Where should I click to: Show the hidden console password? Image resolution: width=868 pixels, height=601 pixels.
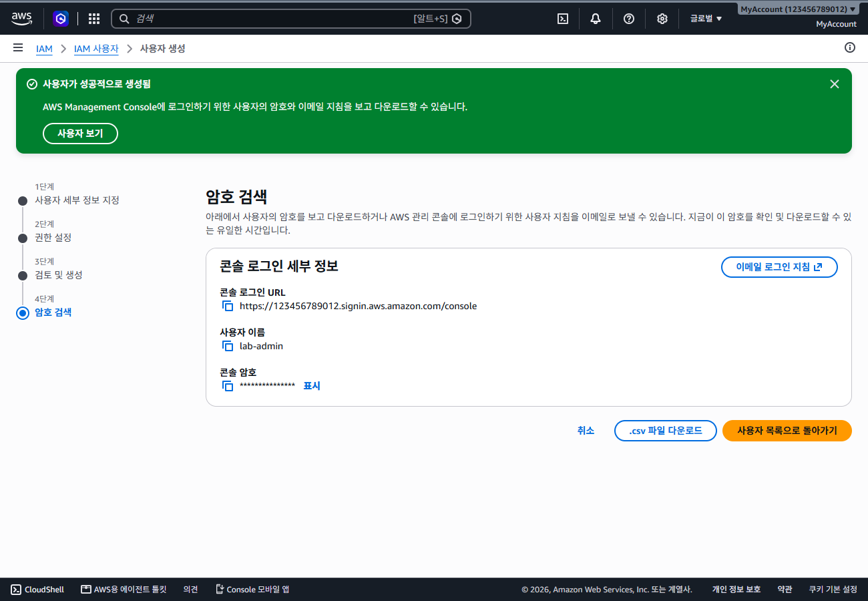(x=312, y=386)
